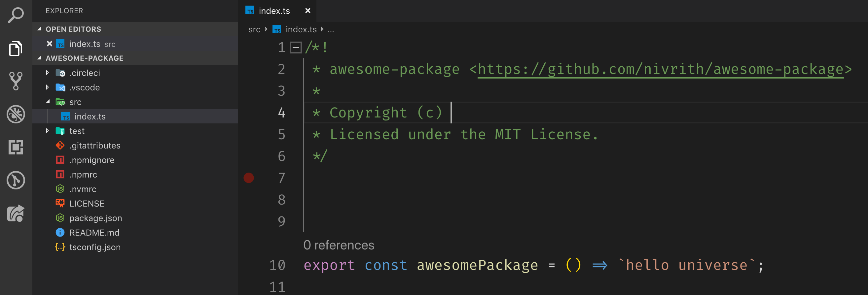Open the GitLens activity bar icon
Image resolution: width=868 pixels, height=295 pixels.
click(16, 180)
